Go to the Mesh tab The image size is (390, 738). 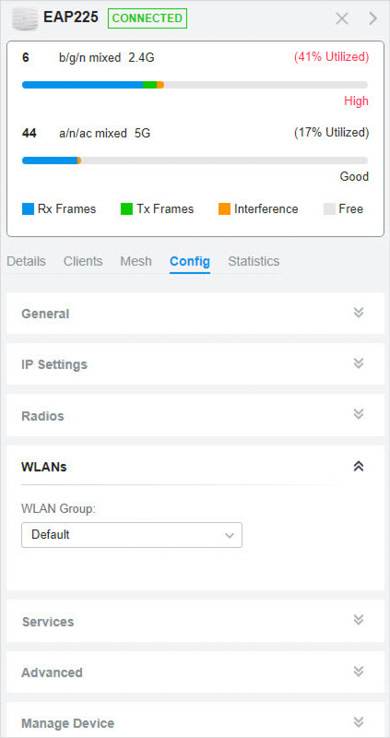tap(136, 261)
